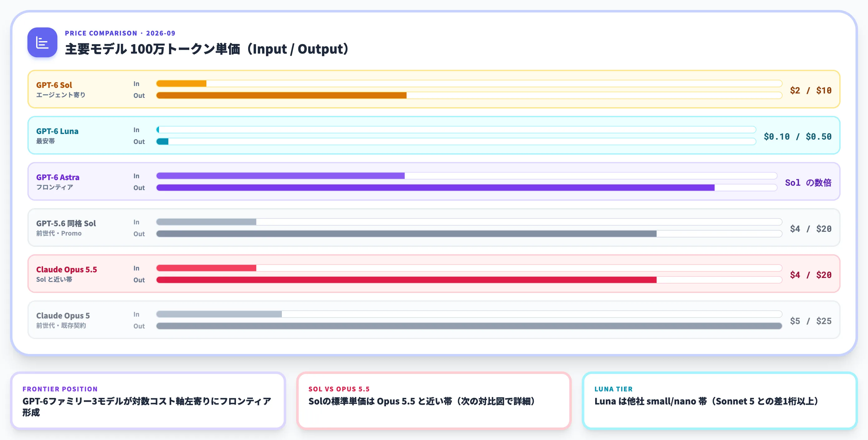Click the GPT-6 Sol input price bar

click(x=469, y=84)
